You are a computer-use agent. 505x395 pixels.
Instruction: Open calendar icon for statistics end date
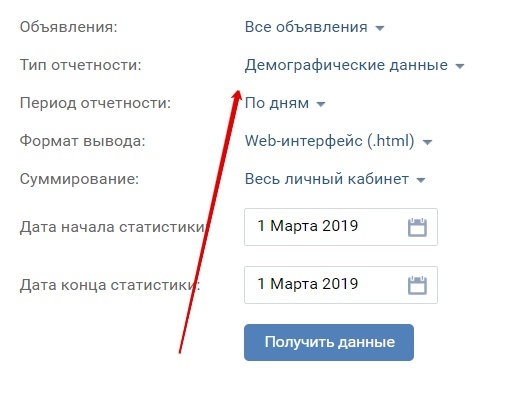[x=417, y=285]
